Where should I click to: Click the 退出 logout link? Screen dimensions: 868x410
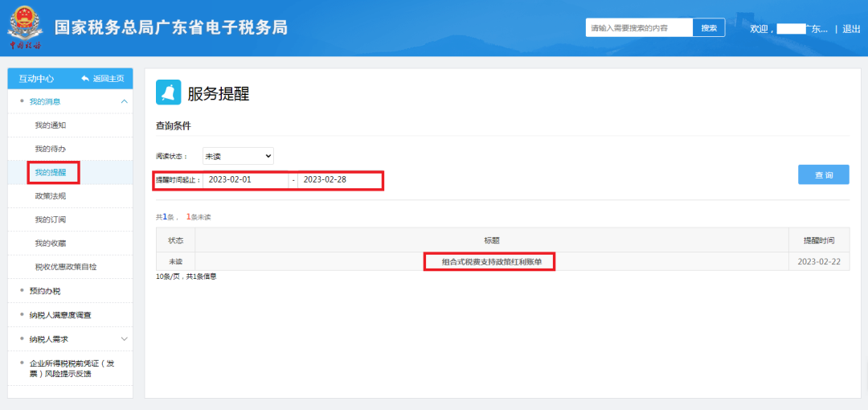(851, 29)
